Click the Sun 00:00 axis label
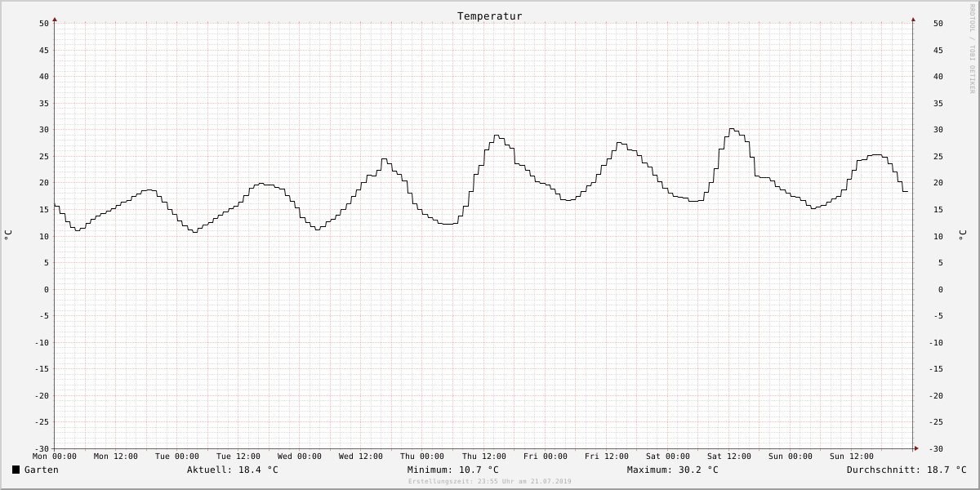980x490 pixels. pos(791,457)
